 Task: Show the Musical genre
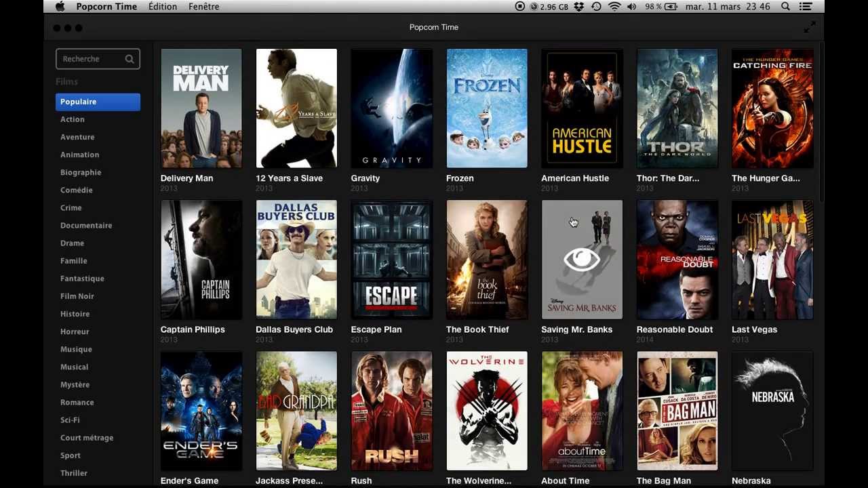click(74, 367)
